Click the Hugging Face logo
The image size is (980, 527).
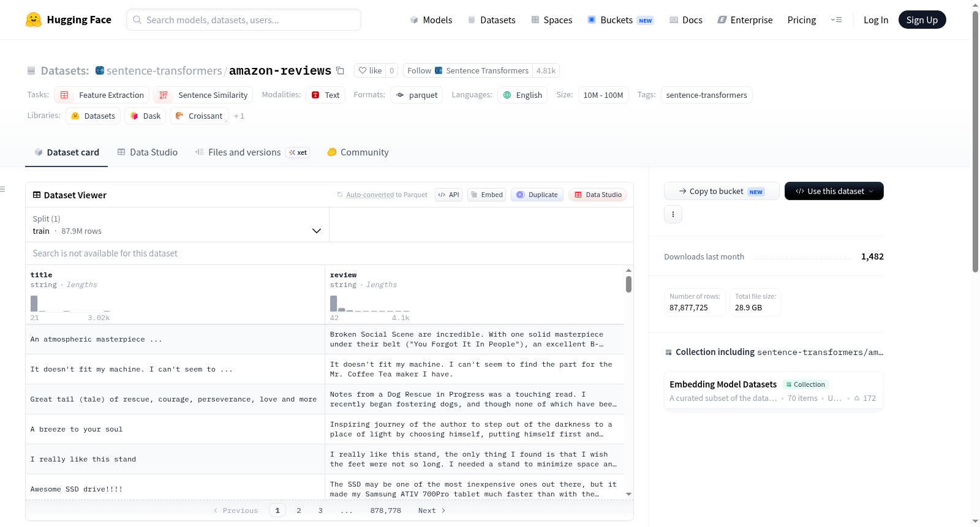coord(68,20)
